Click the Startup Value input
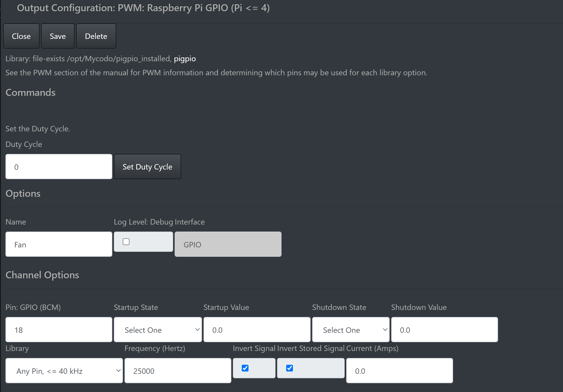Image resolution: width=563 pixels, height=392 pixels. [x=257, y=330]
